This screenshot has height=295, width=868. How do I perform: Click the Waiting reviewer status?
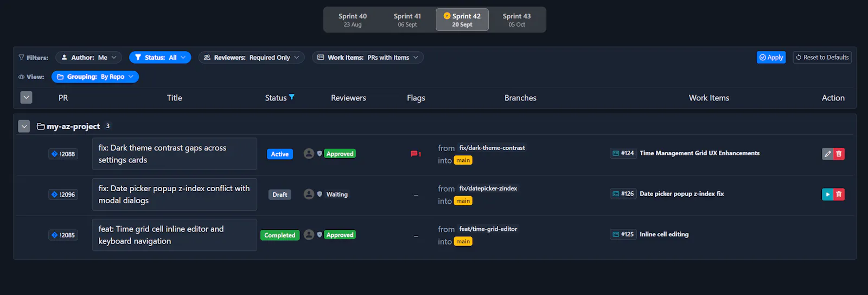click(337, 194)
